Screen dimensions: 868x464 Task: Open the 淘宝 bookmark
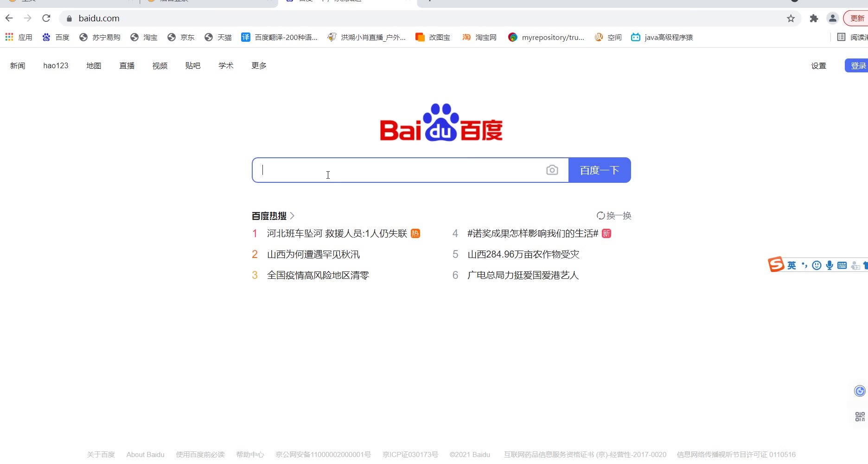(x=144, y=37)
